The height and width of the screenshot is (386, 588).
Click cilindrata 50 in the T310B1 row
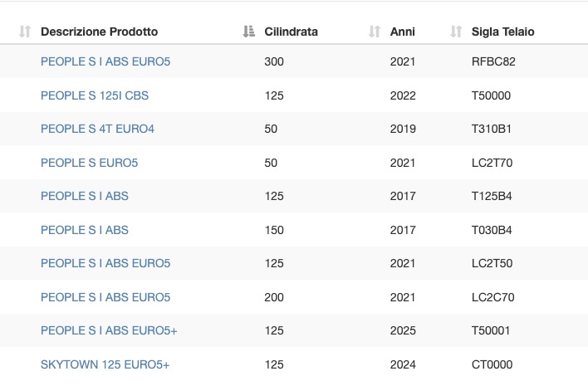(x=271, y=129)
